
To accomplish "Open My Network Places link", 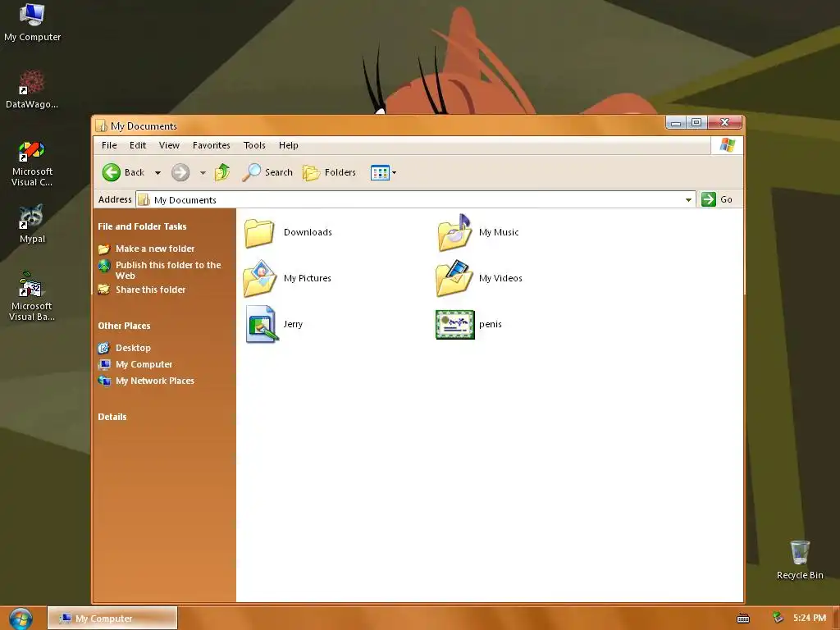I will pyautogui.click(x=155, y=381).
